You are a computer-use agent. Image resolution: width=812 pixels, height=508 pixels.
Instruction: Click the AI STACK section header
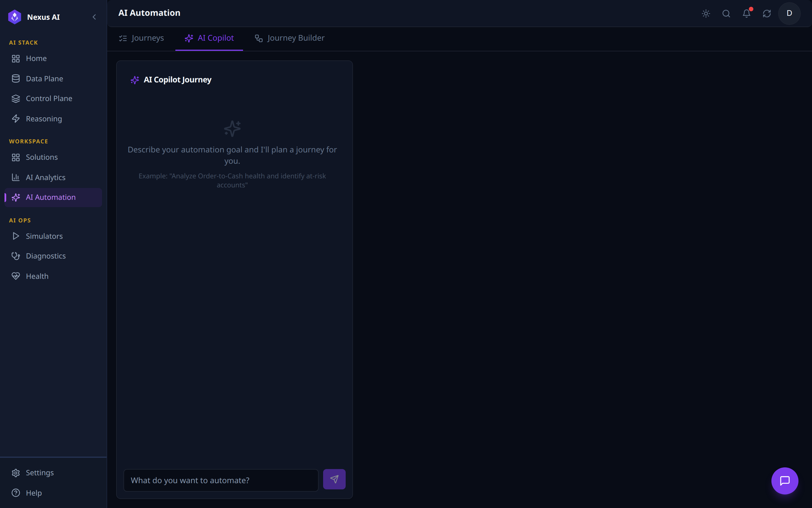[23, 43]
